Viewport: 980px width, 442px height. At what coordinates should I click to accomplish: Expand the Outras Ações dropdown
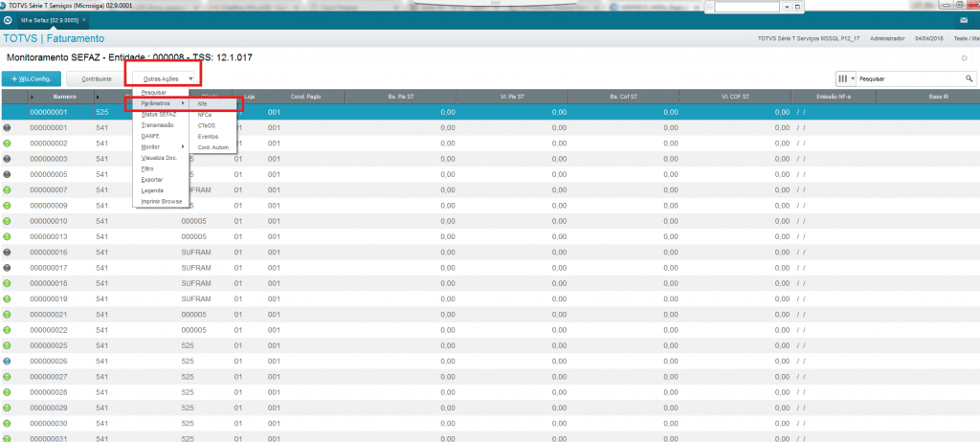168,78
